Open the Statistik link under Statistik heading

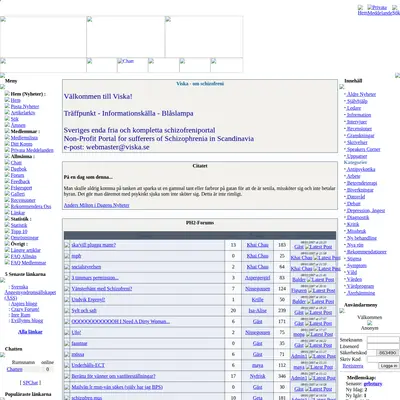tap(19, 225)
